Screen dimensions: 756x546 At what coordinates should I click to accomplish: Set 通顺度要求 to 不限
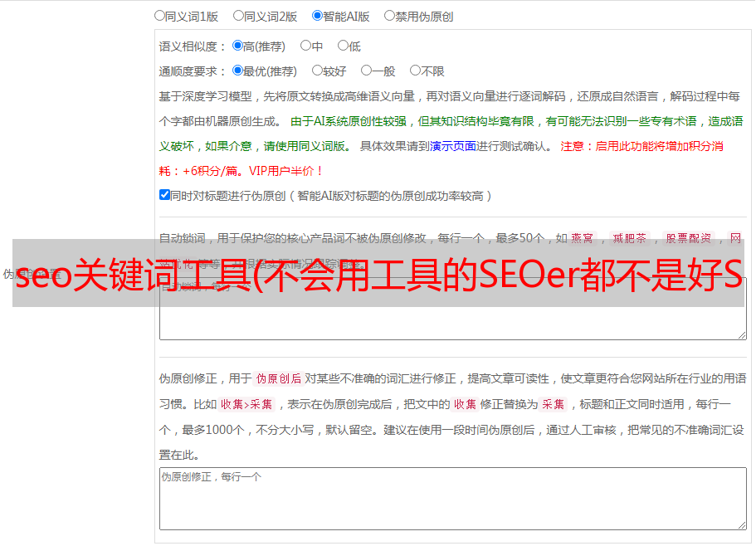click(415, 71)
